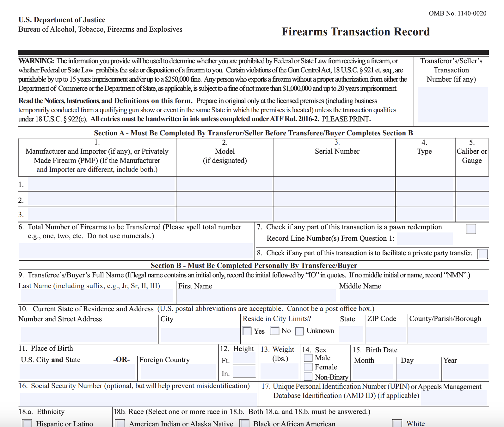Click Manufacturer field in row 3
The width and height of the screenshot is (504, 427).
(102, 214)
